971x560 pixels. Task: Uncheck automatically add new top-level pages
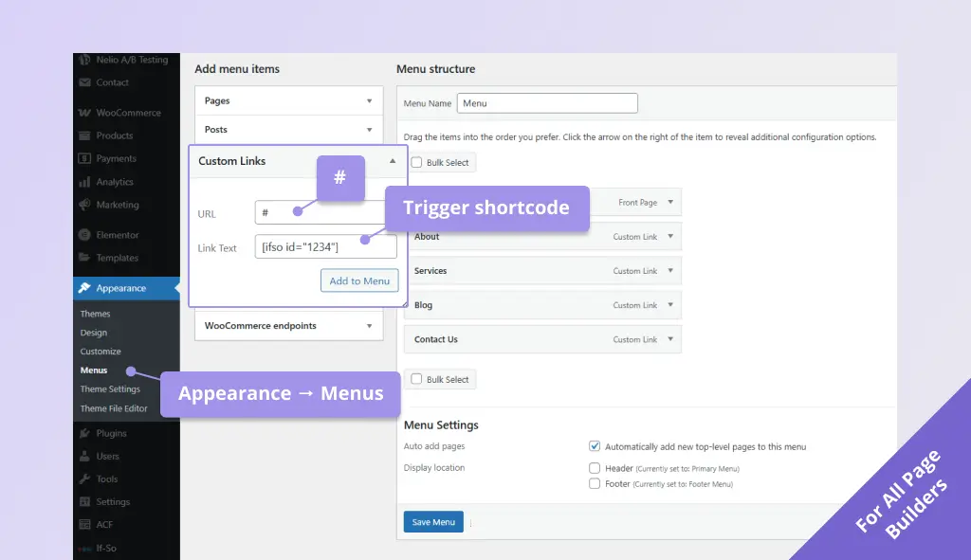pos(595,446)
